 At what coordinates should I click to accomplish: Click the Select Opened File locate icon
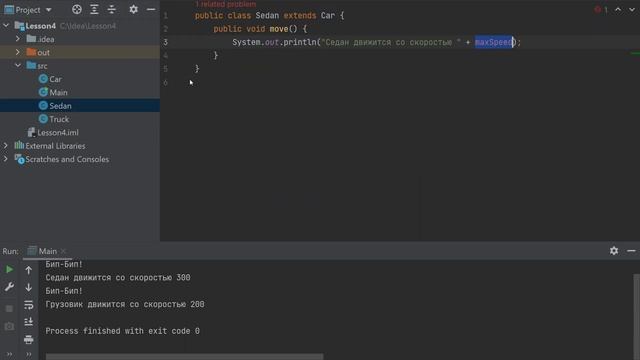tap(77, 9)
